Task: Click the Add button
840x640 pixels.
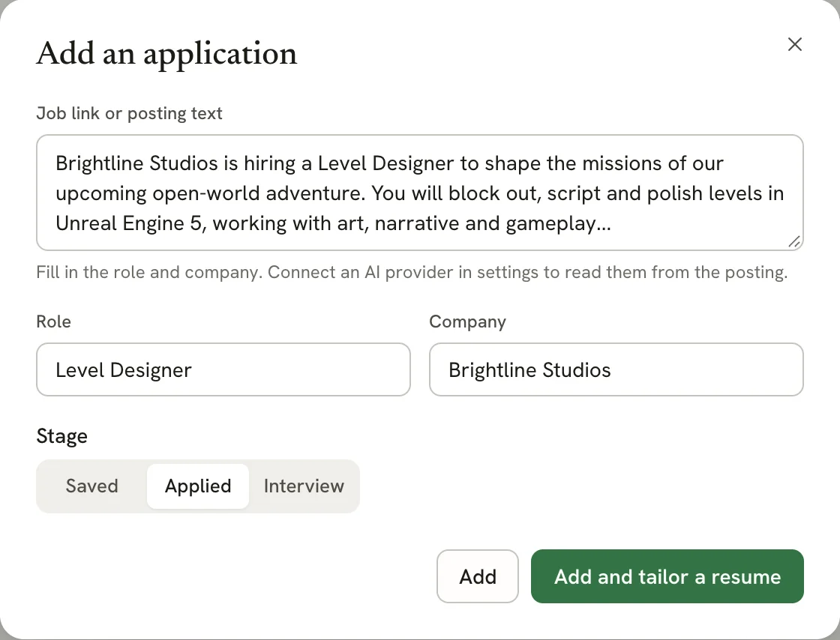Action: pos(477,576)
